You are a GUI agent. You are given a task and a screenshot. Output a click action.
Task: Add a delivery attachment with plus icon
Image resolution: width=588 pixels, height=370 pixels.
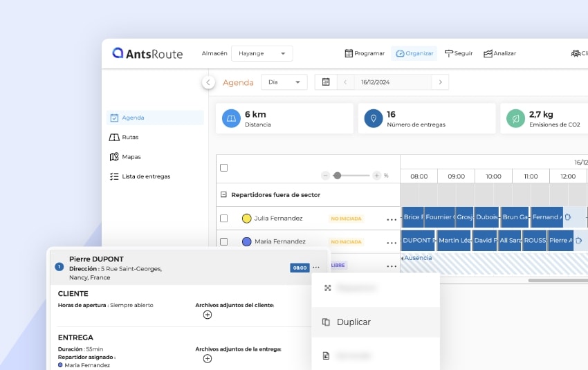click(x=207, y=358)
